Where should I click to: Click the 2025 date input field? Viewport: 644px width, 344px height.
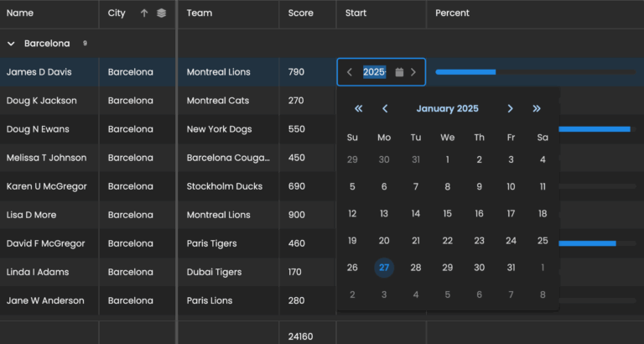(374, 72)
